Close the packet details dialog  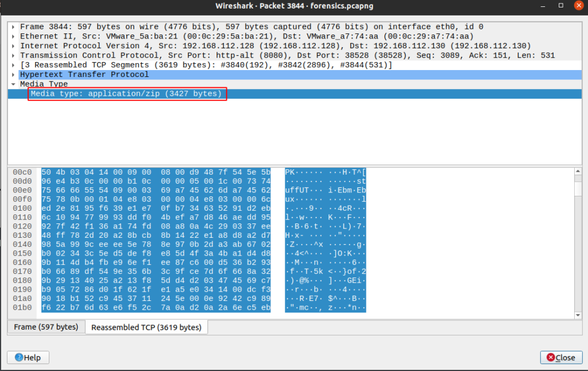(x=561, y=357)
